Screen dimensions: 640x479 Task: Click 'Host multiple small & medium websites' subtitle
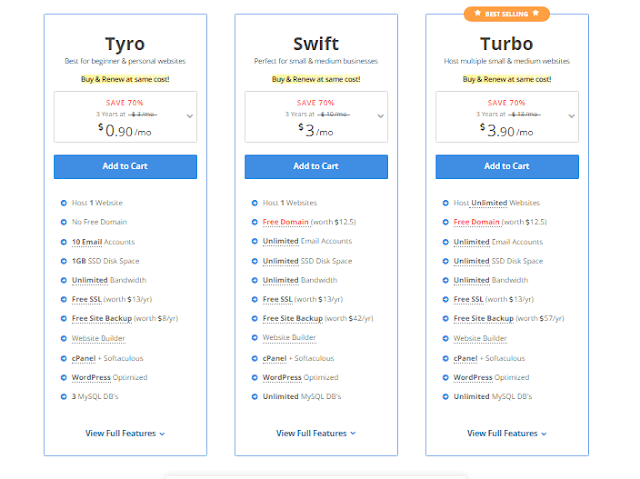coord(507,61)
